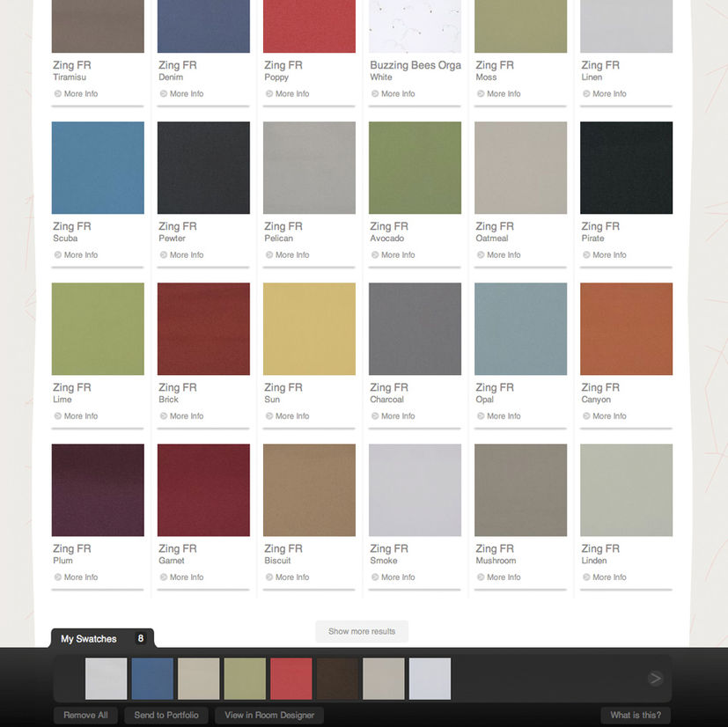Open the My Swatches tab
This screenshot has width=728, height=727.
(x=89, y=639)
